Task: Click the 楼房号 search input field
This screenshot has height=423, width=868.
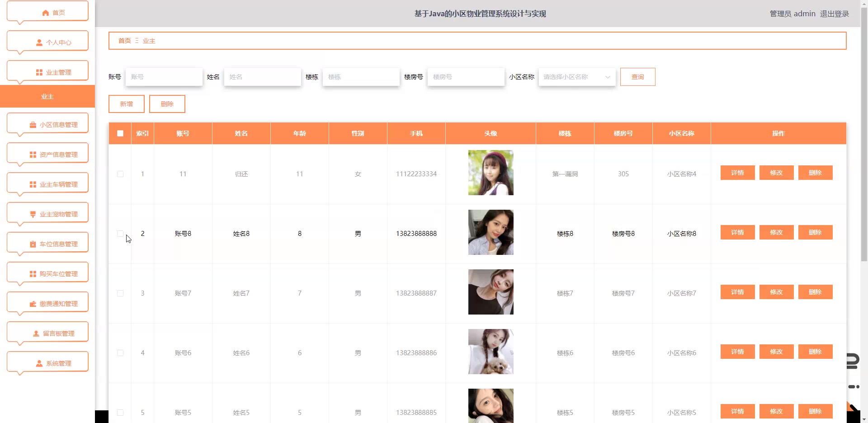Action: click(466, 77)
